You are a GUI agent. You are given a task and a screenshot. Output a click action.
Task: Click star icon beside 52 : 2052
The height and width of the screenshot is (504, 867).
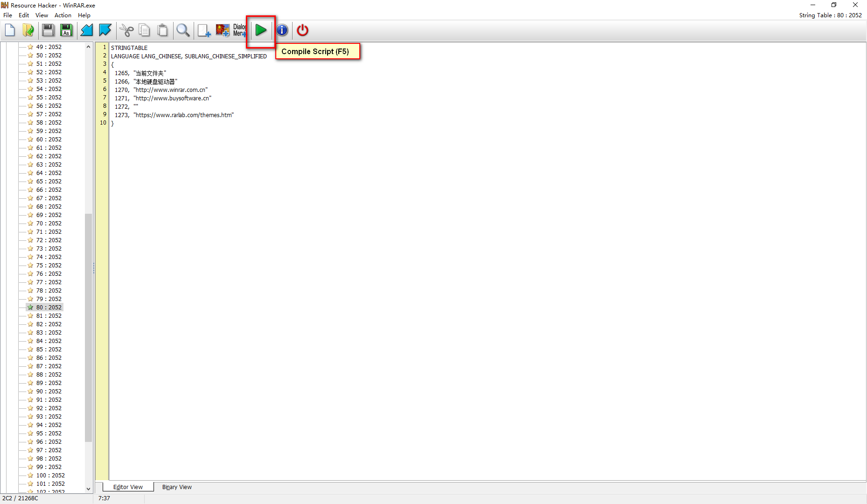click(30, 72)
